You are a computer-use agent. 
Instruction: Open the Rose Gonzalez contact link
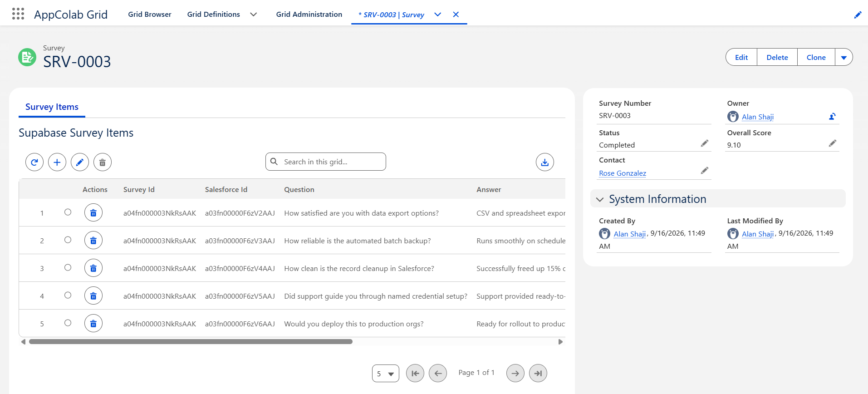[623, 173]
